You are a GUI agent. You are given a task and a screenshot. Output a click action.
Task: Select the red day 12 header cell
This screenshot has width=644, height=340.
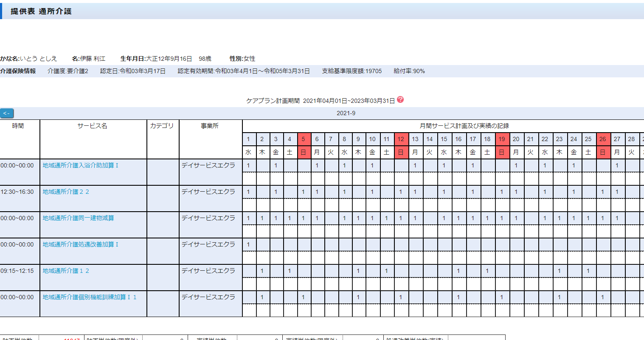[401, 139]
